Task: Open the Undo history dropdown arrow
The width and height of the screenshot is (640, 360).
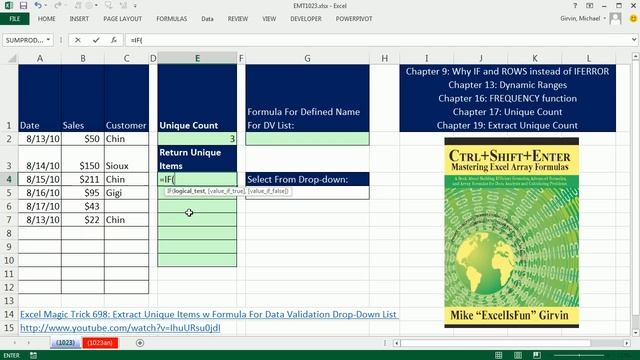Action: point(45,6)
